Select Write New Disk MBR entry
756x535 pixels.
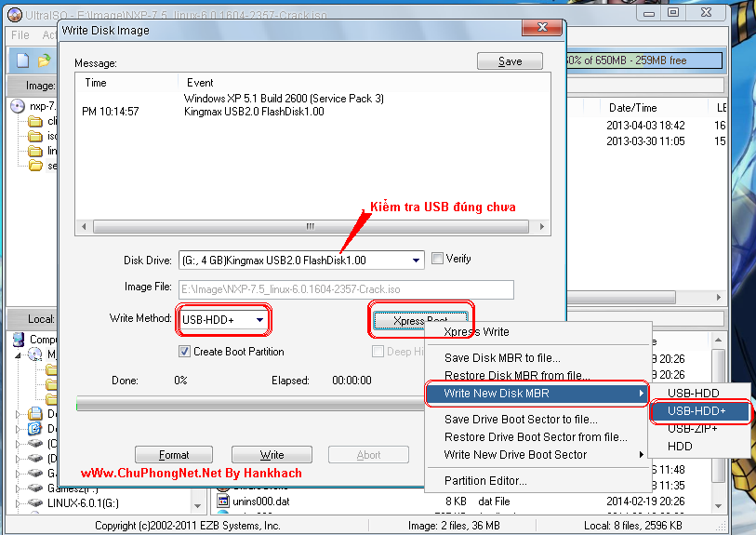[x=537, y=394]
